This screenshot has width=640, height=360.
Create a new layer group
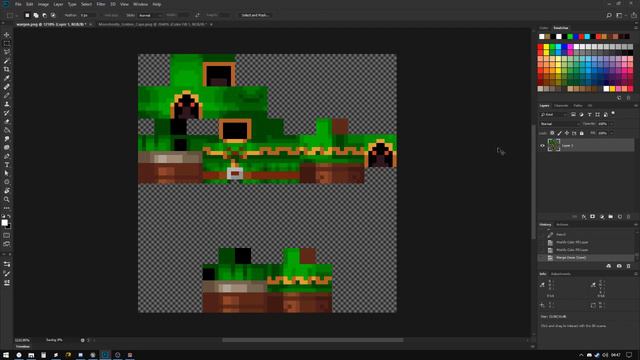tap(611, 217)
